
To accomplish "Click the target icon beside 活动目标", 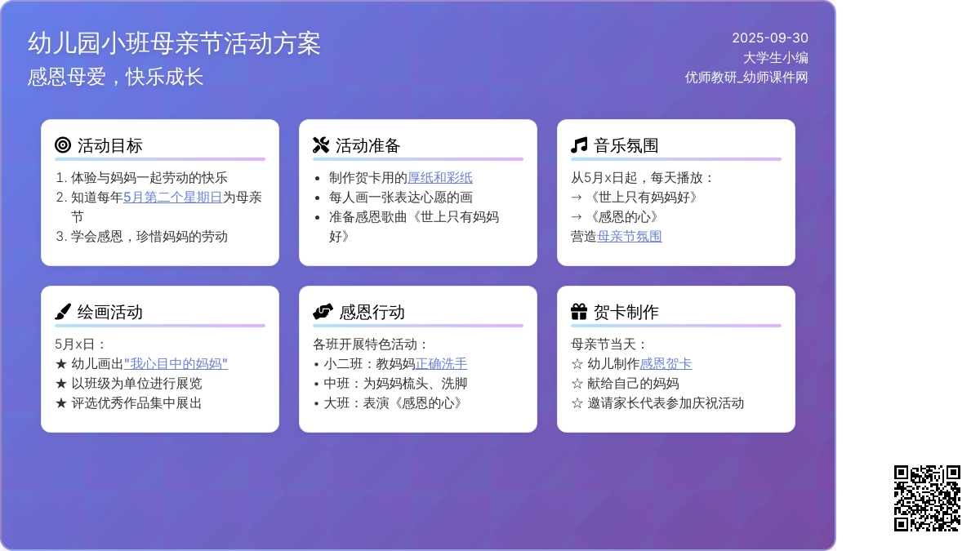I will point(63,145).
